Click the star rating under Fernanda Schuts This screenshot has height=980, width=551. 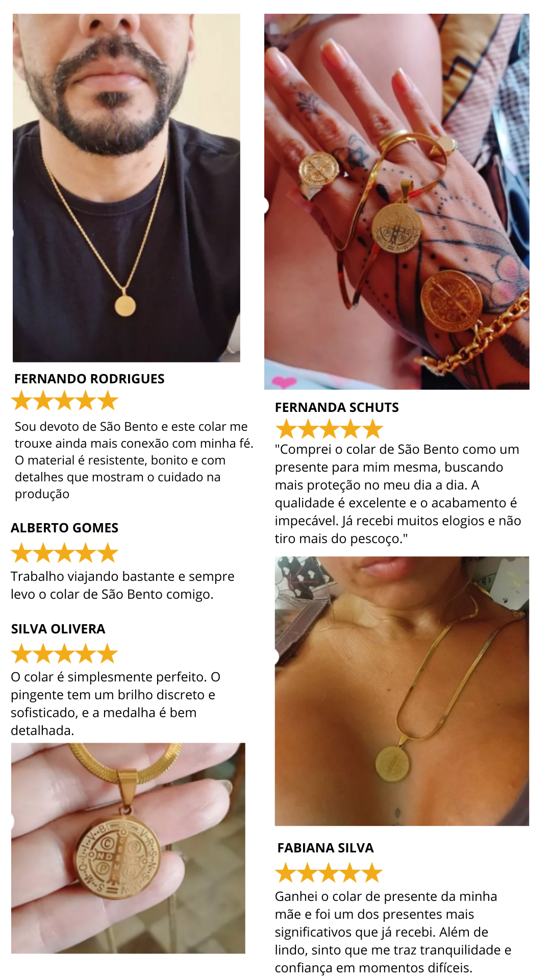tap(329, 429)
